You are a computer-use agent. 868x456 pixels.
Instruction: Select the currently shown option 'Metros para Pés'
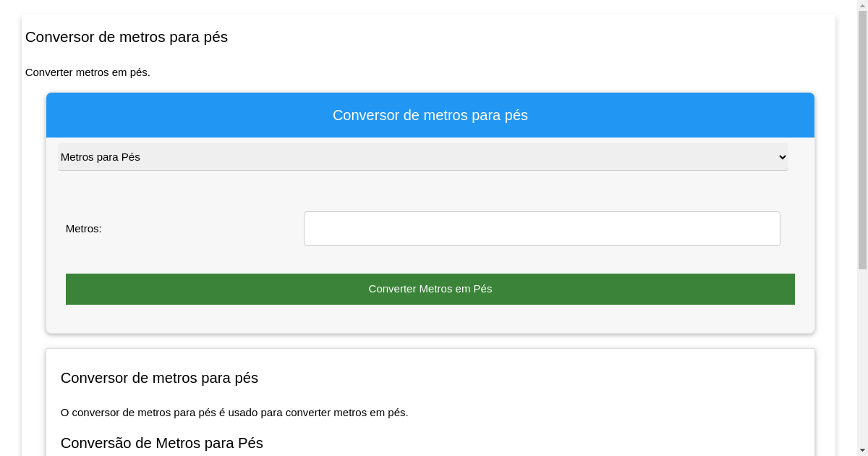101,157
